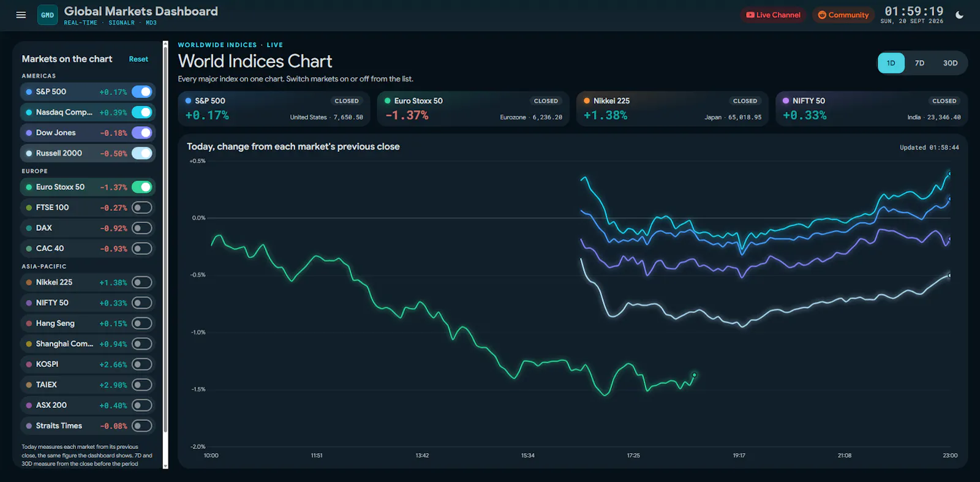
Task: Click the 'ASIA-PACIFIC' section heading
Action: click(44, 266)
